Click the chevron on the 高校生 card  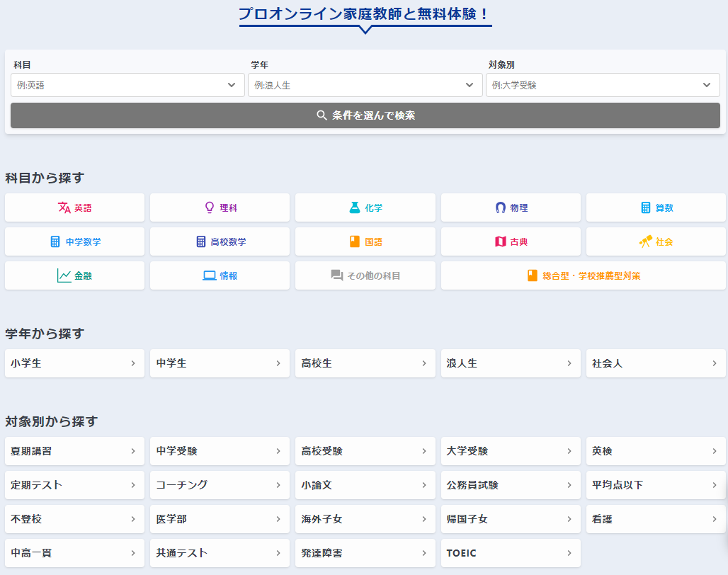pyautogui.click(x=424, y=363)
